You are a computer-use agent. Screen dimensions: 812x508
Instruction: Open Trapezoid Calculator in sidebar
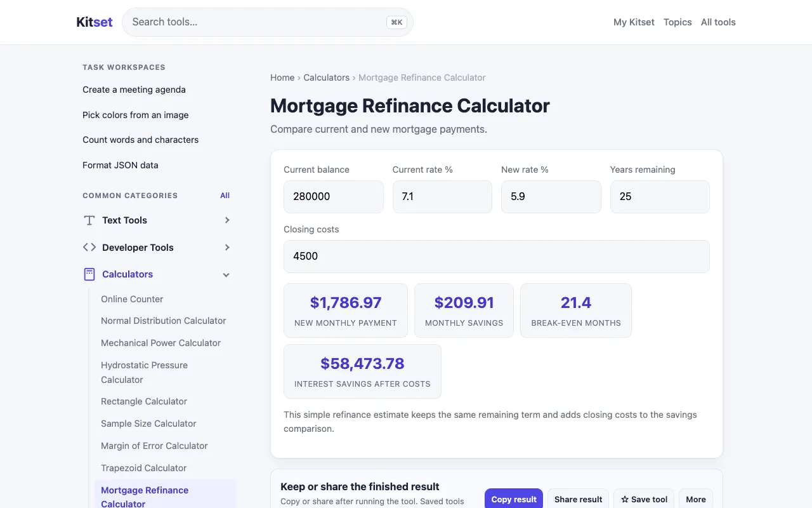144,468
